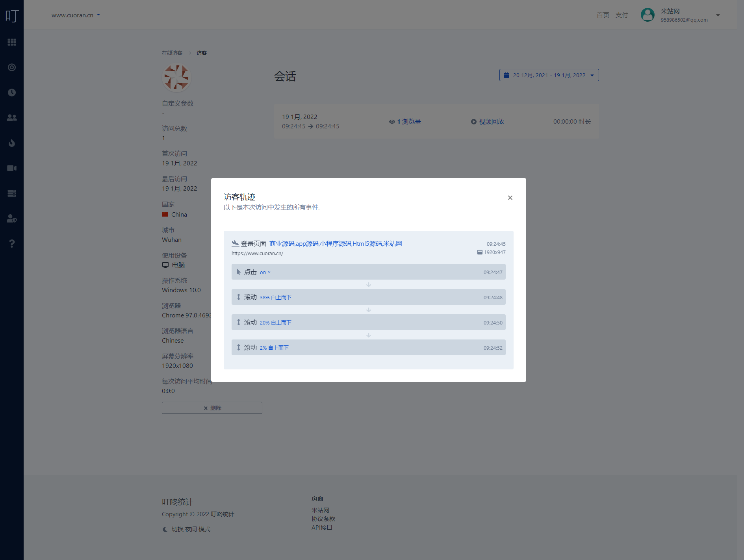This screenshot has height=560, width=744.
Task: Open the date range picker dropdown
Action: (549, 75)
